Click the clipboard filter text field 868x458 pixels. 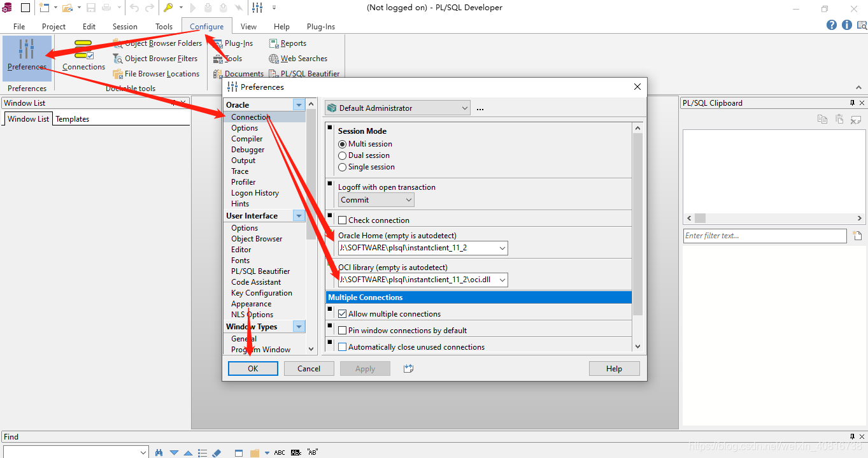pyautogui.click(x=765, y=236)
